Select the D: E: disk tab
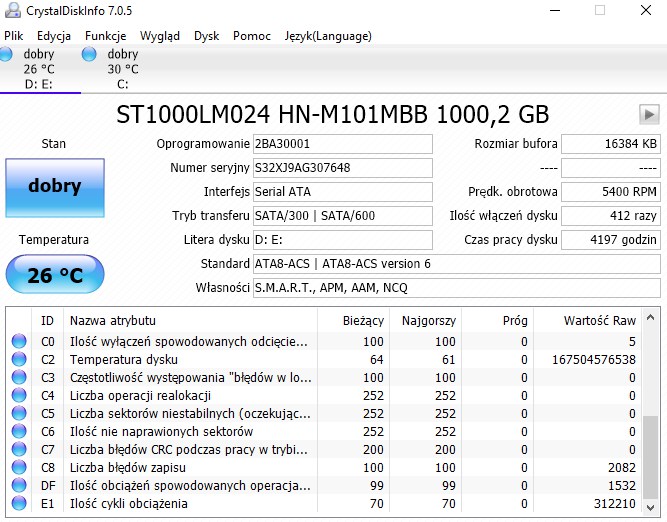 coord(39,68)
